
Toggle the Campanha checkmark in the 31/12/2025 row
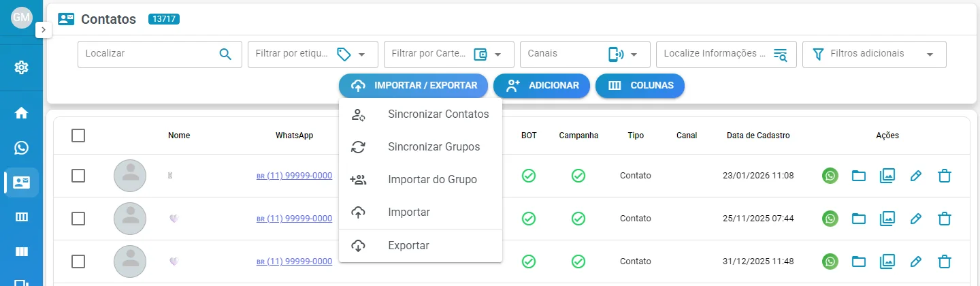tap(578, 261)
